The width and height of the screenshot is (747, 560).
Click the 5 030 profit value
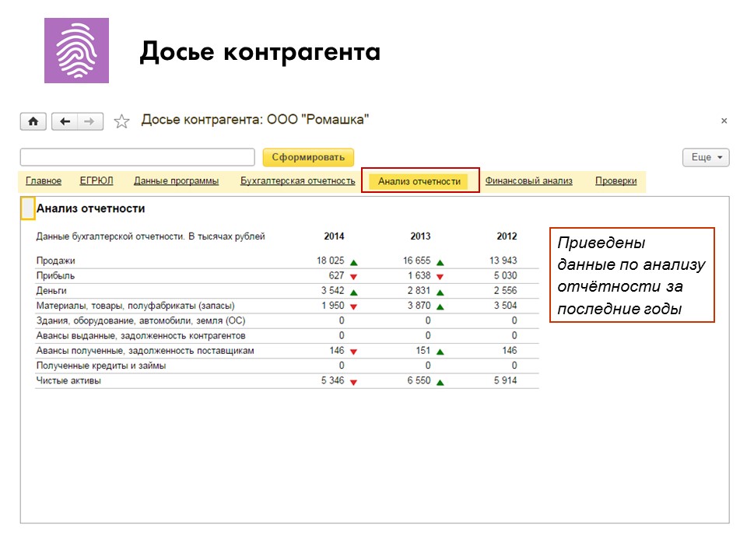pyautogui.click(x=506, y=275)
